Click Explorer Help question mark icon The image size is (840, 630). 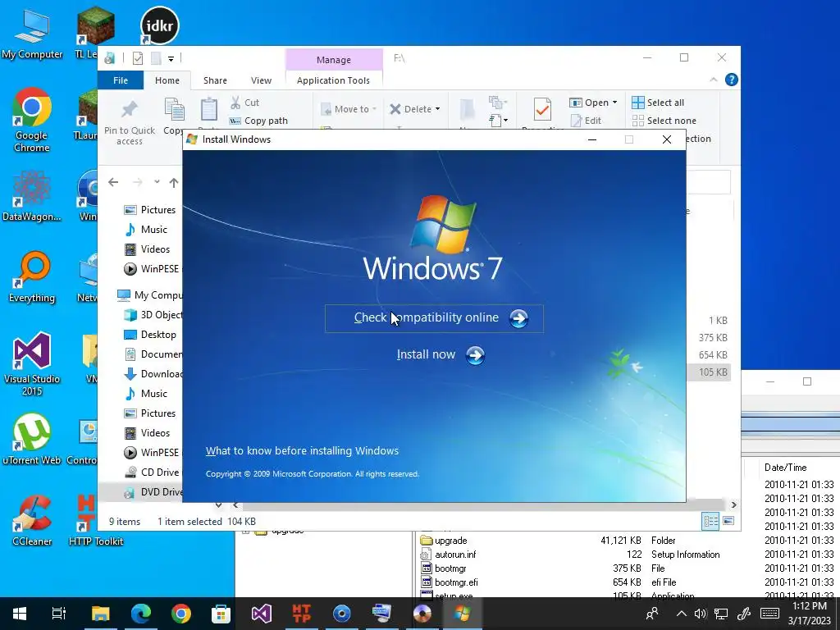[x=731, y=80]
